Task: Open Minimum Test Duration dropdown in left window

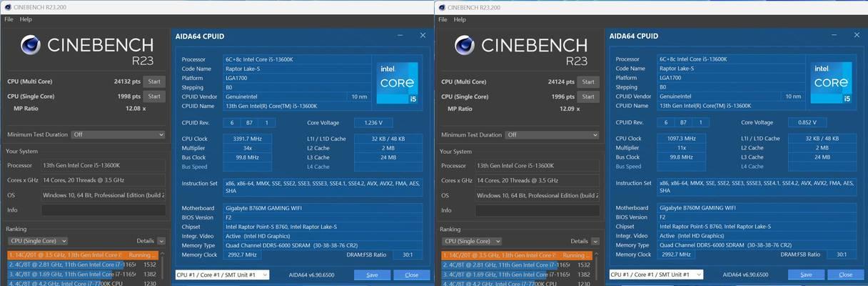Action: [118, 134]
